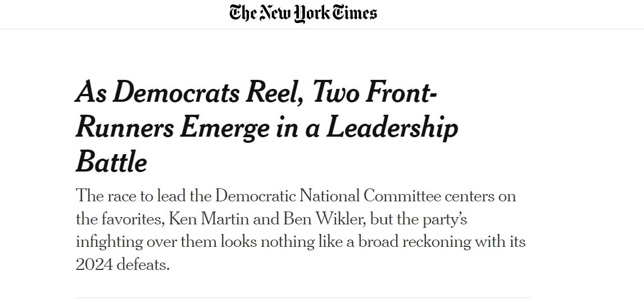Open The New York Times homepage logo

(303, 13)
